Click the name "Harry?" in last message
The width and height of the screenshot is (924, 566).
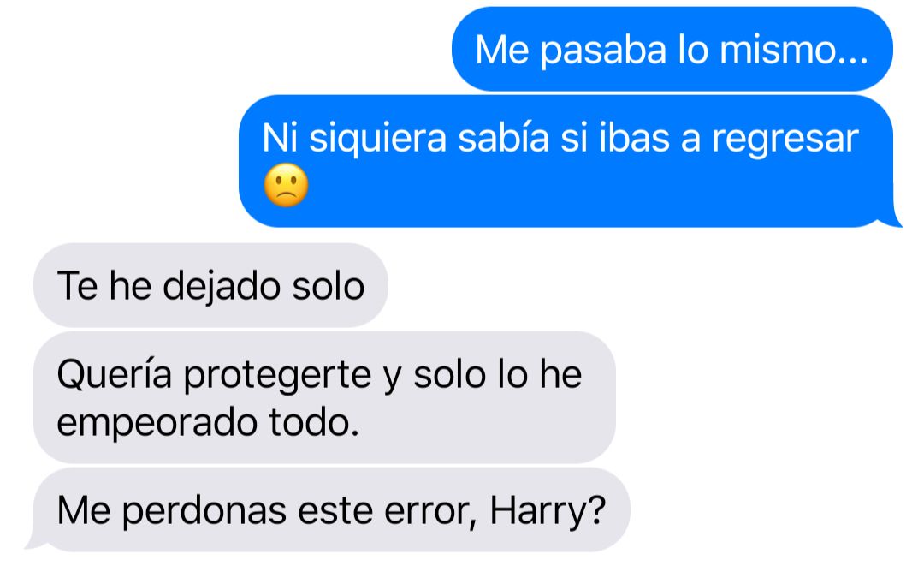point(548,510)
